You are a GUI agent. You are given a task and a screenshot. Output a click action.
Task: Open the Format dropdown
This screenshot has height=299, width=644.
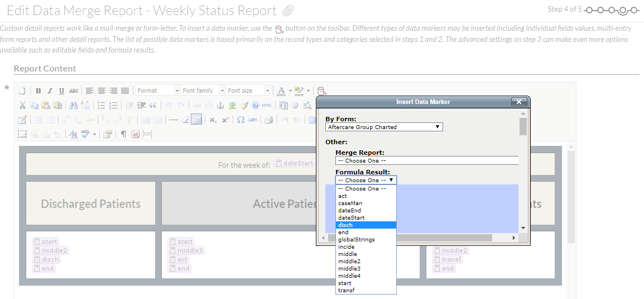click(x=157, y=91)
